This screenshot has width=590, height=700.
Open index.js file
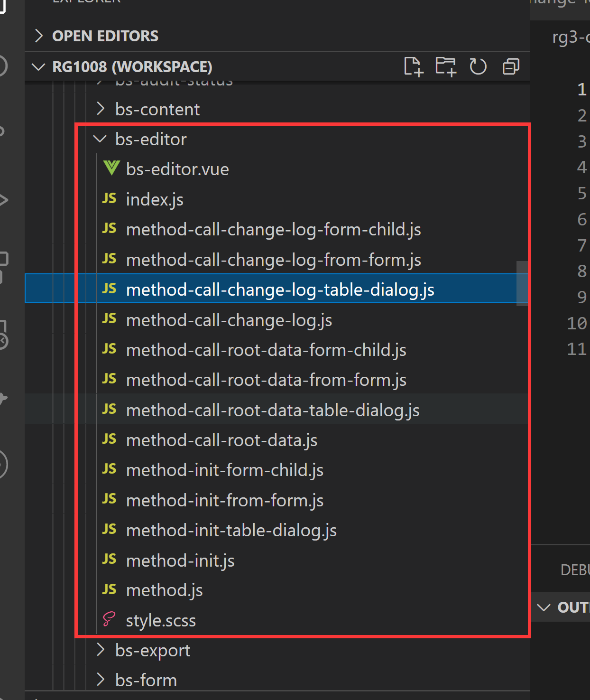[155, 199]
